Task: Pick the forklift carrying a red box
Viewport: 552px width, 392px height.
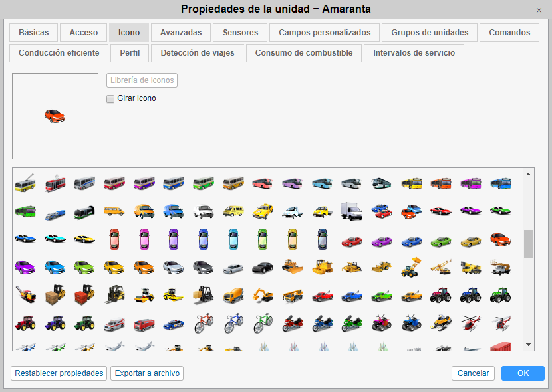Action: [84, 294]
